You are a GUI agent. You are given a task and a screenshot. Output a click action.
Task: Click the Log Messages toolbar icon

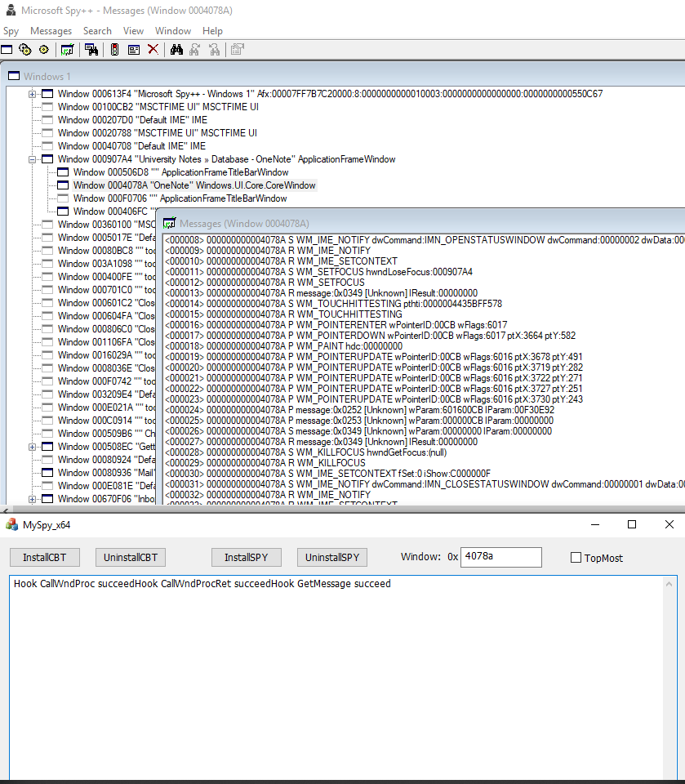(67, 50)
